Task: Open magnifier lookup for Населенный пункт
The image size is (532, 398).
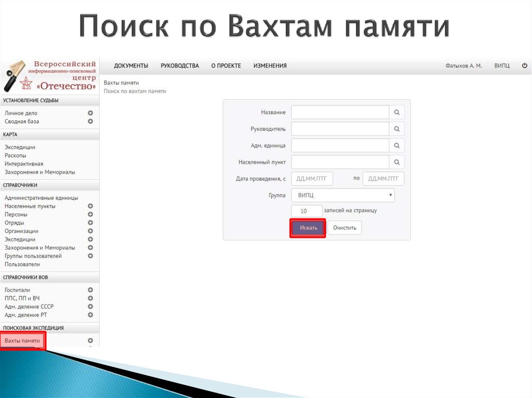Action: (396, 162)
